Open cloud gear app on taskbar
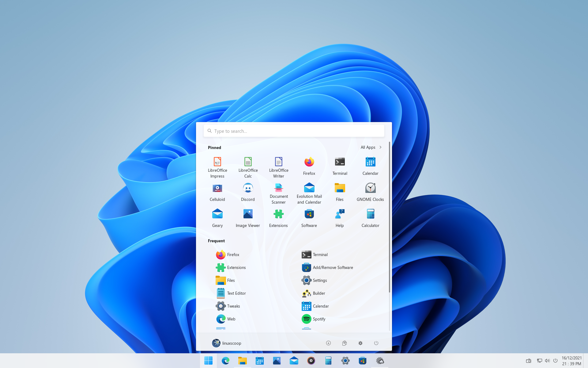This screenshot has width=588, height=368. coord(380,361)
